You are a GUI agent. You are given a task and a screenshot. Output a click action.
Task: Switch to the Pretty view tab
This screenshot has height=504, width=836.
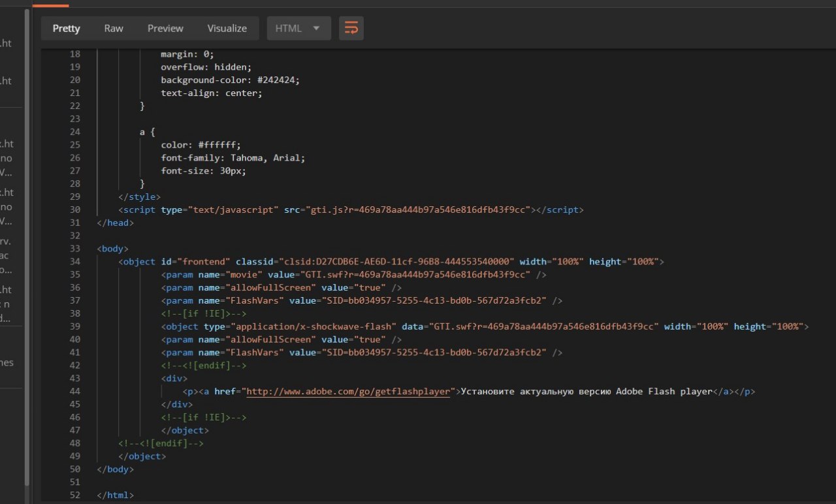pos(67,28)
